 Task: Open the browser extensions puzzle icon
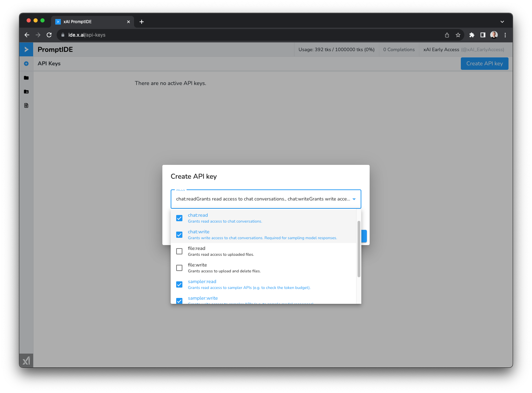(x=472, y=35)
